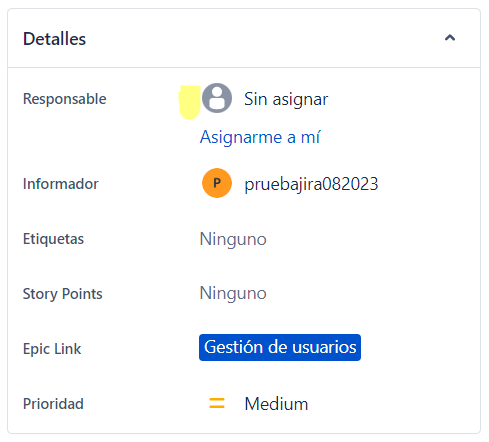Click the Etiquetas label
The width and height of the screenshot is (489, 442).
pos(53,239)
